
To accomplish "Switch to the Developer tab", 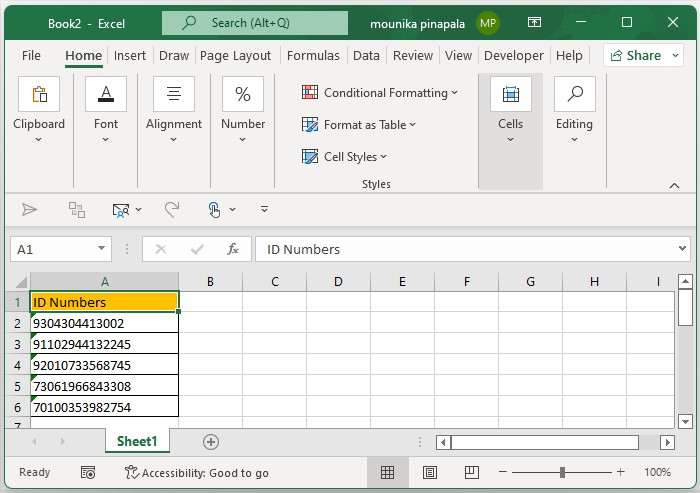I will [x=513, y=56].
